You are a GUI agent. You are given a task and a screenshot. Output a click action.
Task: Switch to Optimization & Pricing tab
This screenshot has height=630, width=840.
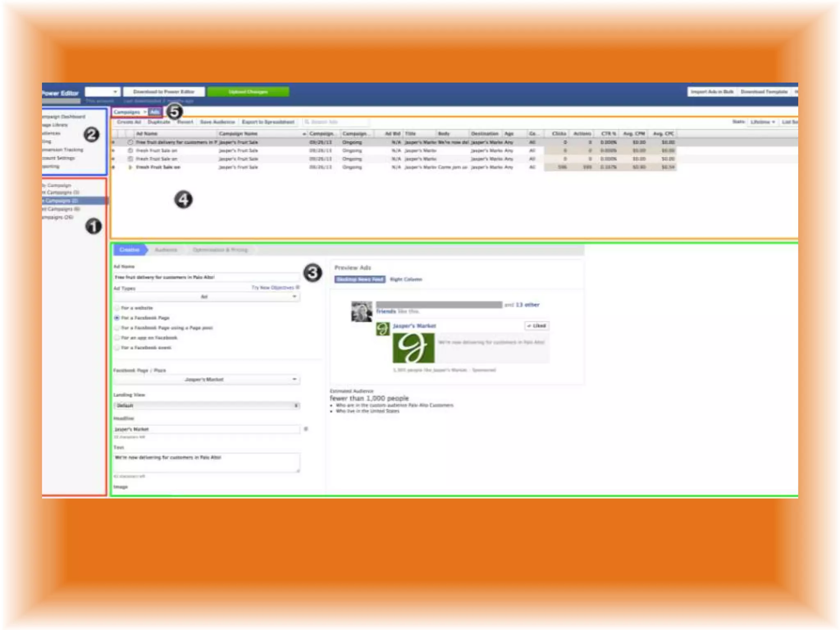[x=220, y=250]
